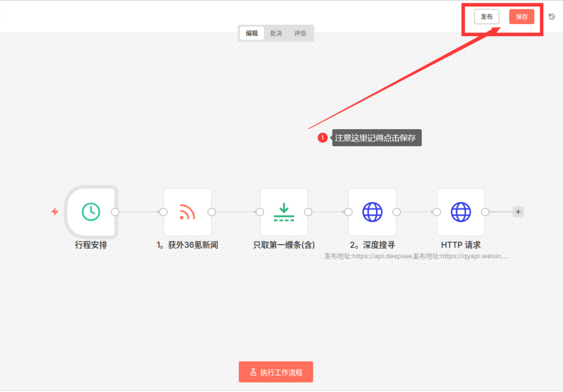Open the history clock icon at top right
Image resolution: width=563 pixels, height=392 pixels.
point(552,16)
